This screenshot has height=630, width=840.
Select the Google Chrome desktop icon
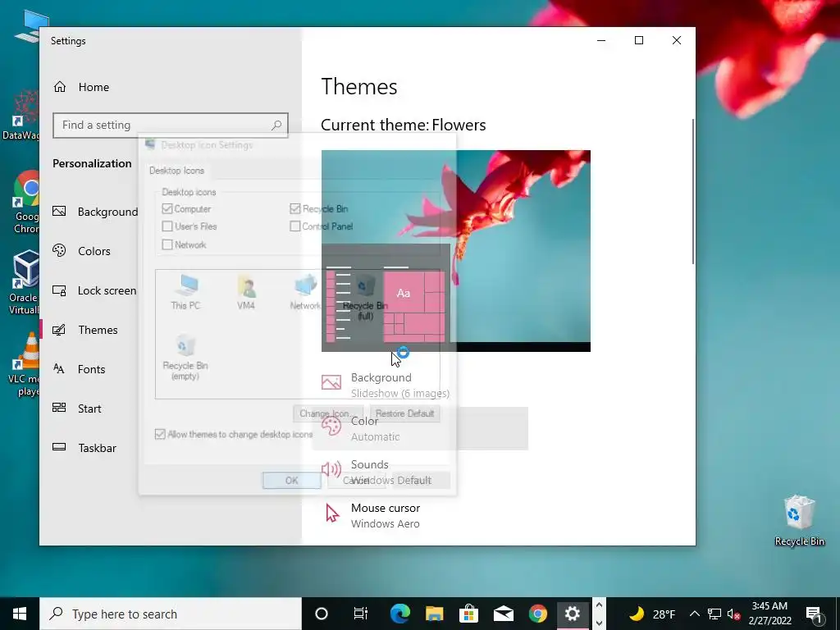(26, 202)
